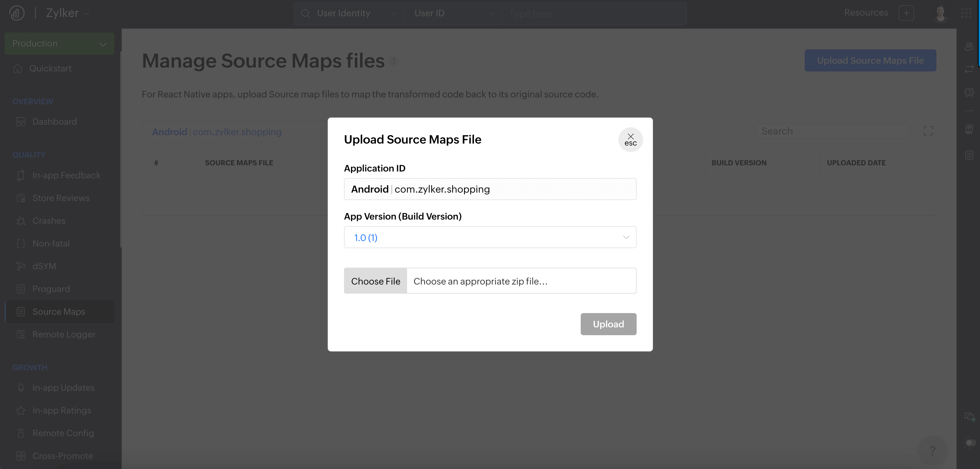Click the Quickstart home icon
Image resolution: width=980 pixels, height=469 pixels.
tap(18, 69)
